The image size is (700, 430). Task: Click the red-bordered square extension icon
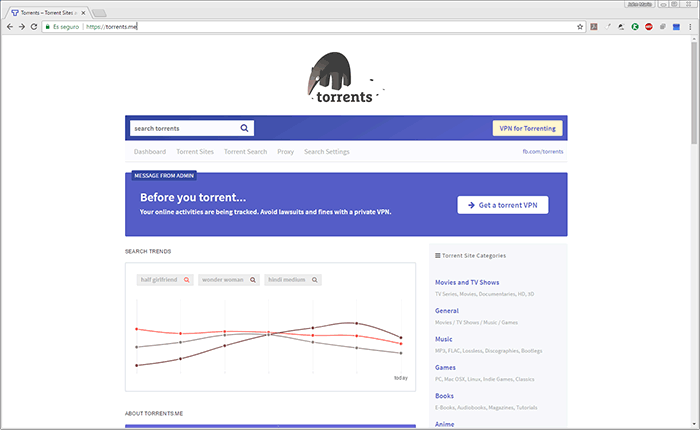[x=594, y=27]
